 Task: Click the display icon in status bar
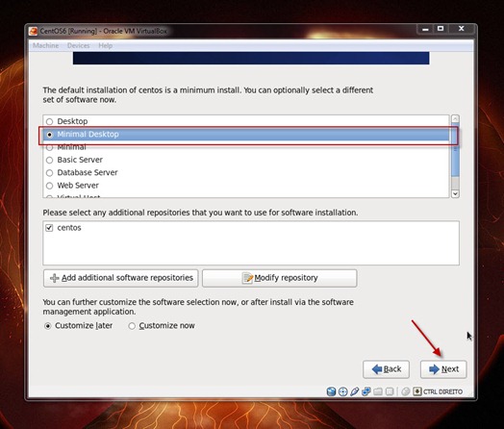point(390,391)
